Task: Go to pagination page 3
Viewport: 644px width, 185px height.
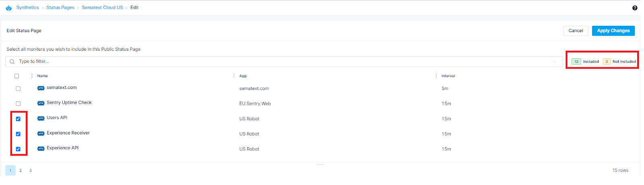Action: pyautogui.click(x=30, y=171)
